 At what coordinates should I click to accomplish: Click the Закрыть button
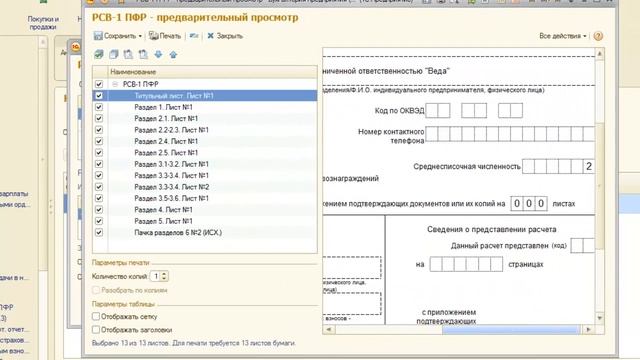pyautogui.click(x=225, y=36)
